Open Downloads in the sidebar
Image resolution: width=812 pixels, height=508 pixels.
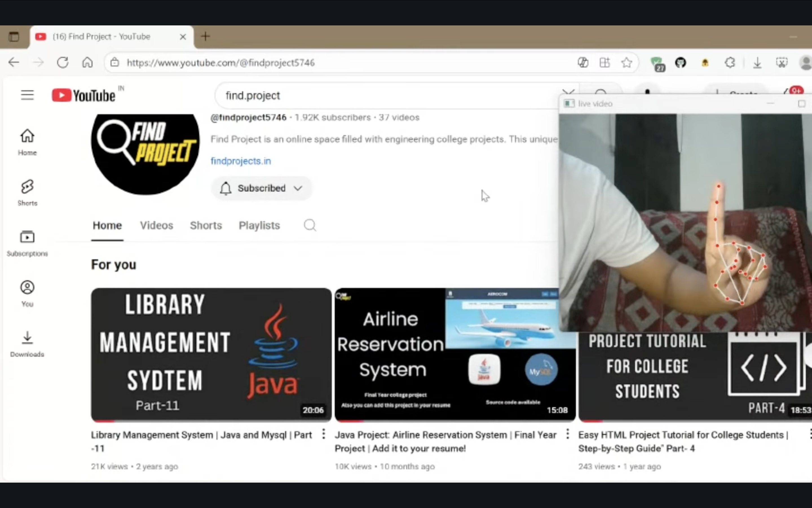point(27,344)
